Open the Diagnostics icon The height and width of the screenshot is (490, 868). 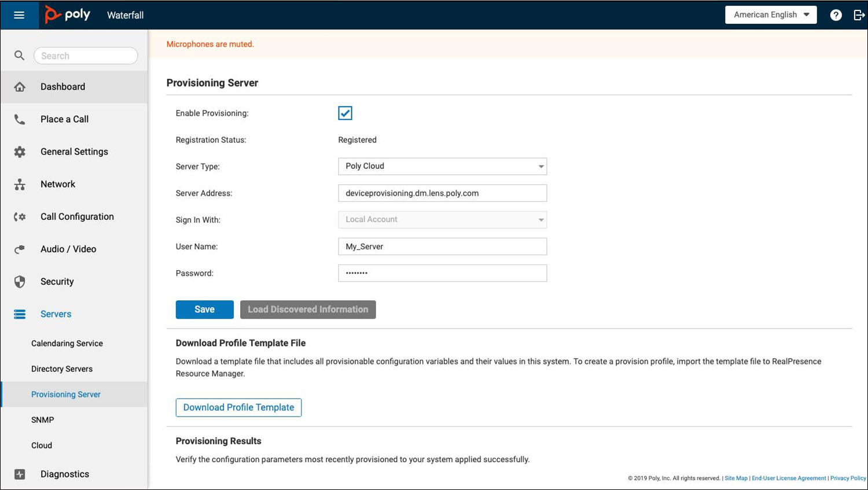click(x=20, y=474)
